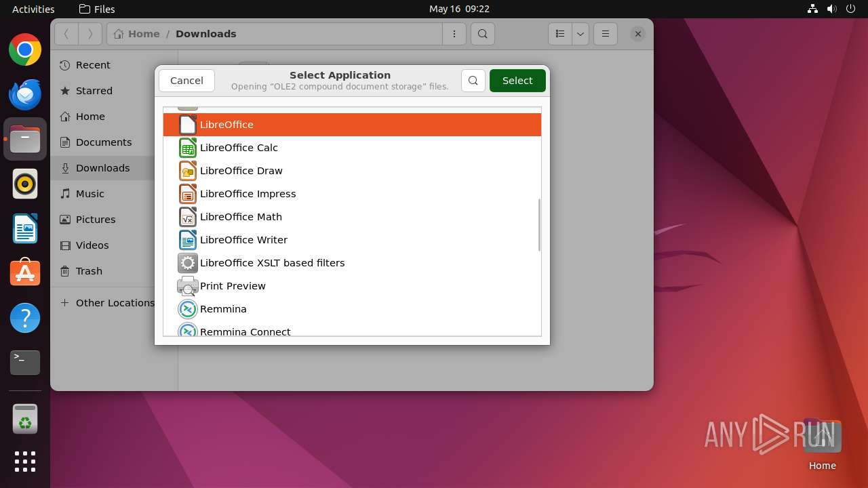Click the LibreOffice Math icon
This screenshot has width=868, height=488.
pyautogui.click(x=188, y=217)
